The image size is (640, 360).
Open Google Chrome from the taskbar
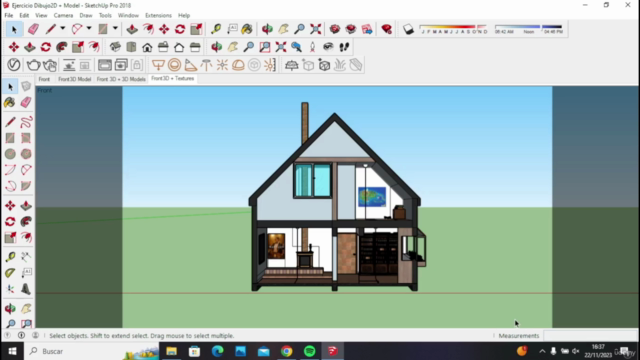(x=287, y=351)
